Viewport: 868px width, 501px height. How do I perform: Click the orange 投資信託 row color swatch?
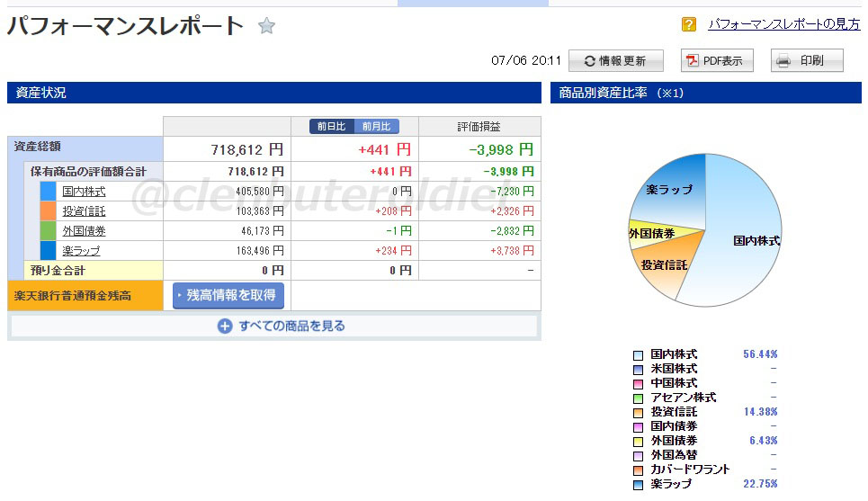pyautogui.click(x=49, y=211)
